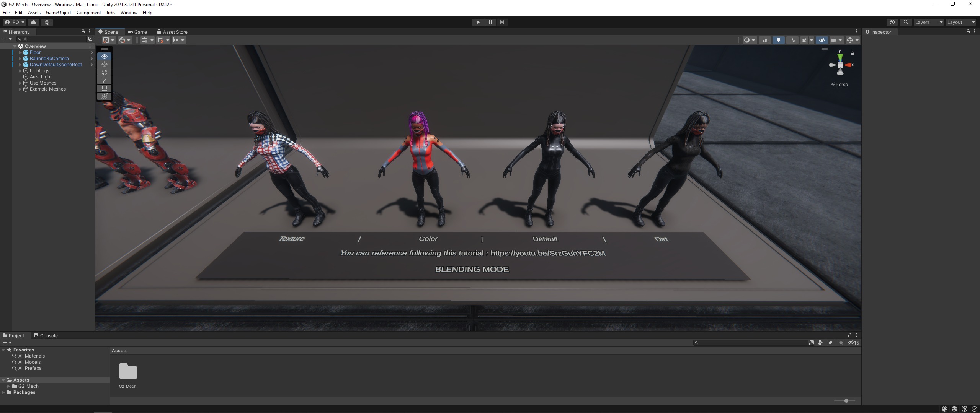Toggle scene visibility hidden-objects eye
Image resolution: width=980 pixels, height=413 pixels.
[x=822, y=40]
